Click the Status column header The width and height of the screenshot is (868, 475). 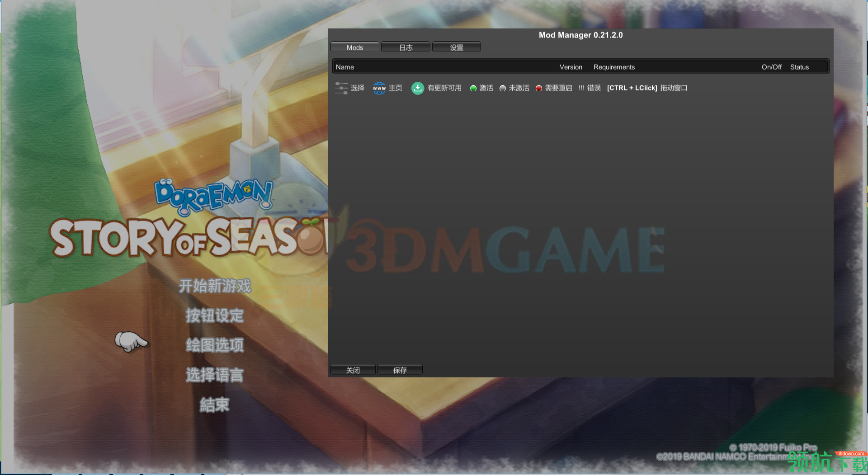click(x=799, y=67)
